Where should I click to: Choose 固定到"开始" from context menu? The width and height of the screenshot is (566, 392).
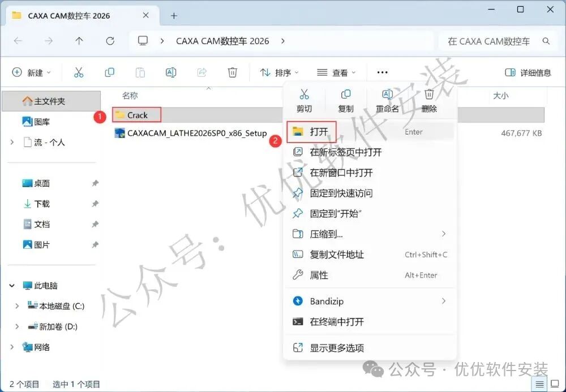tap(370, 214)
